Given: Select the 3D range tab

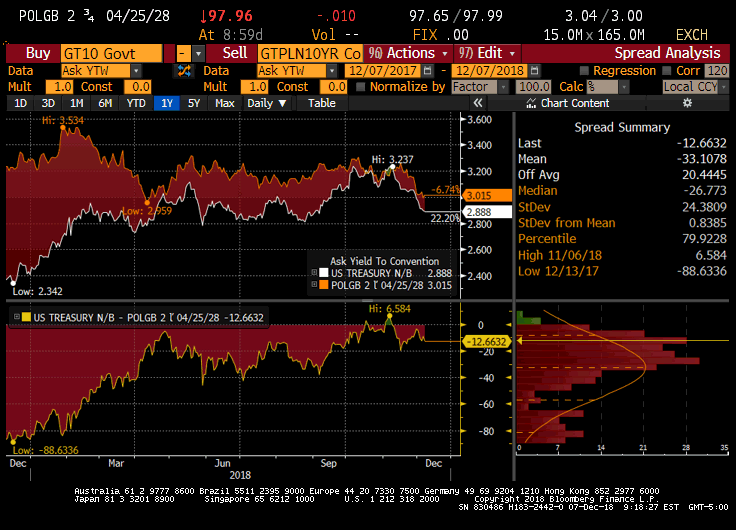Looking at the screenshot, I should point(48,103).
